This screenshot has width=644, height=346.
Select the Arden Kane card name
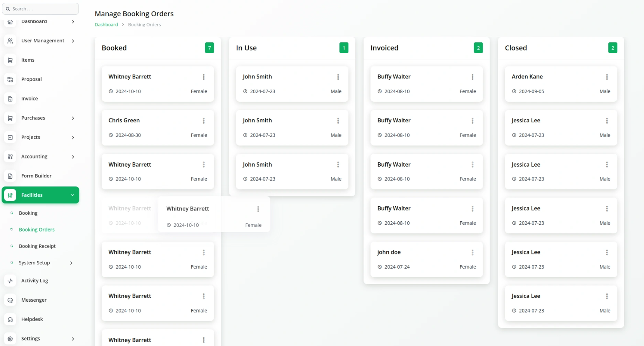pos(527,77)
